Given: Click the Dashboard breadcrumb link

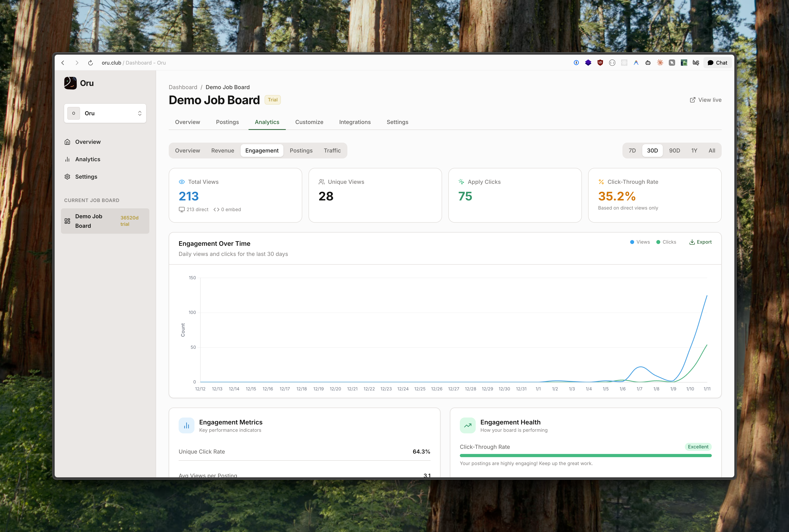Looking at the screenshot, I should [183, 87].
